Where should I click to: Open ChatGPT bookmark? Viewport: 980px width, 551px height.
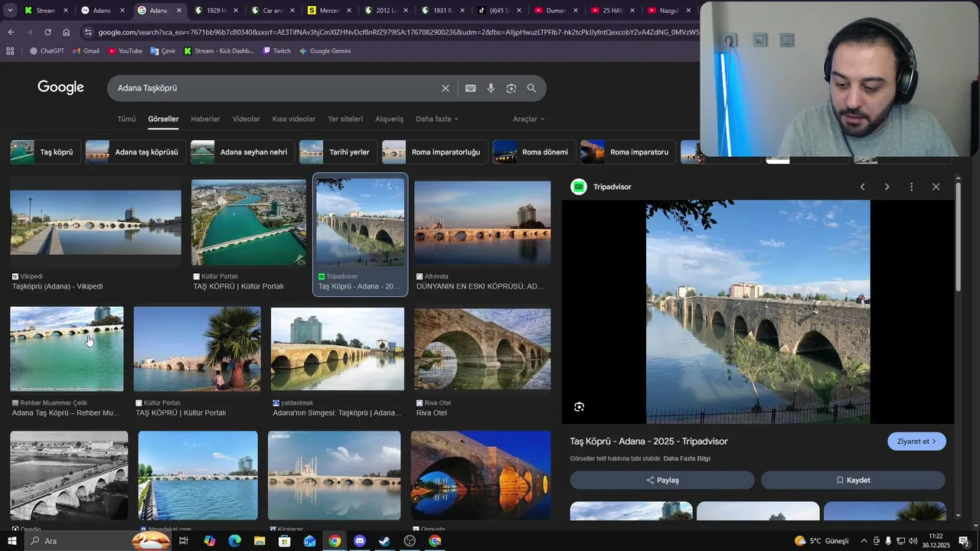(47, 51)
